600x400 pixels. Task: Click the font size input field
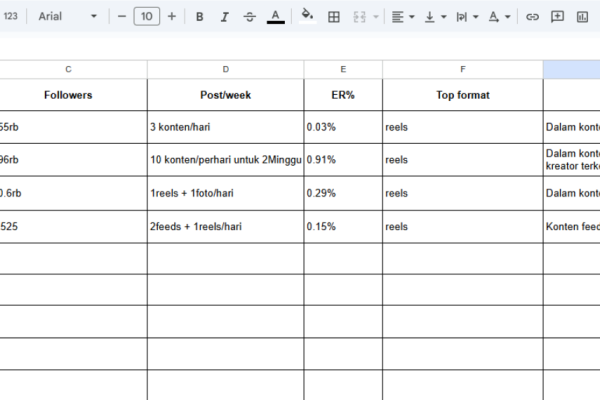[147, 17]
